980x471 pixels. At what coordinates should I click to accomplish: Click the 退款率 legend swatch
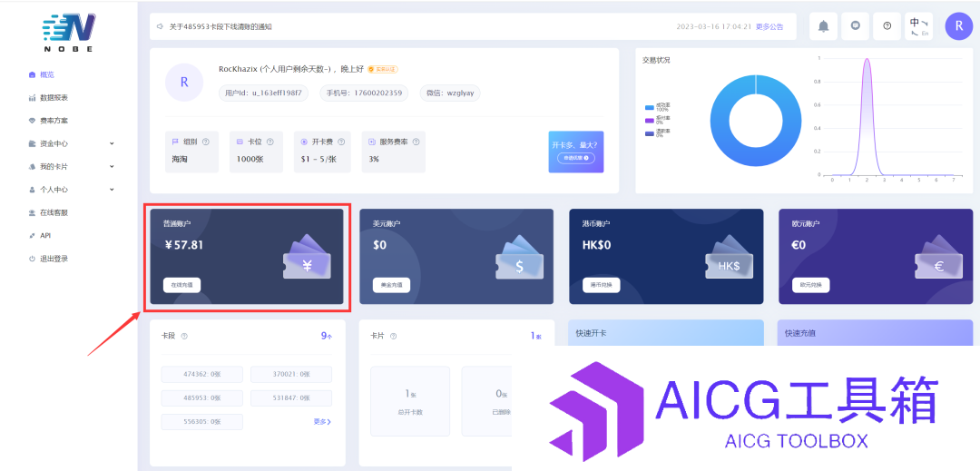(649, 132)
